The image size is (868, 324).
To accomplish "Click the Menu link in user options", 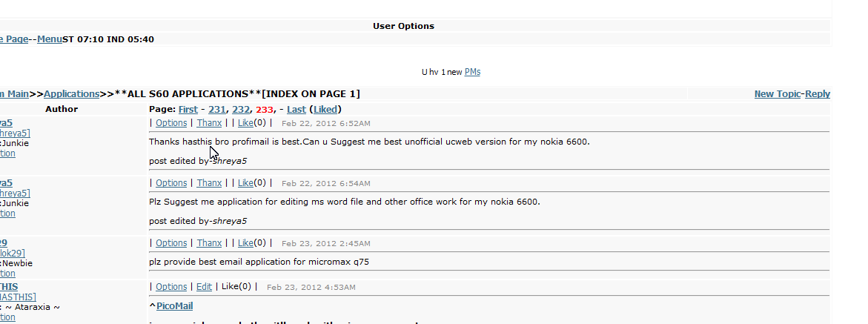I will coord(50,39).
